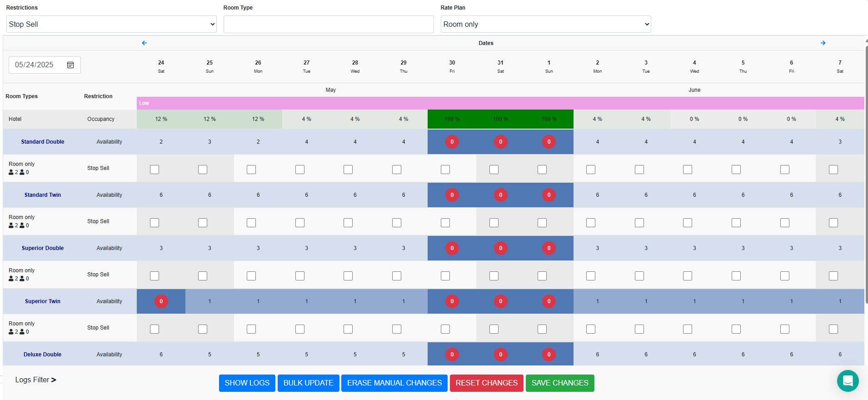Select the Superior Double room type row
Screen dimensions: 868x400
point(43,248)
